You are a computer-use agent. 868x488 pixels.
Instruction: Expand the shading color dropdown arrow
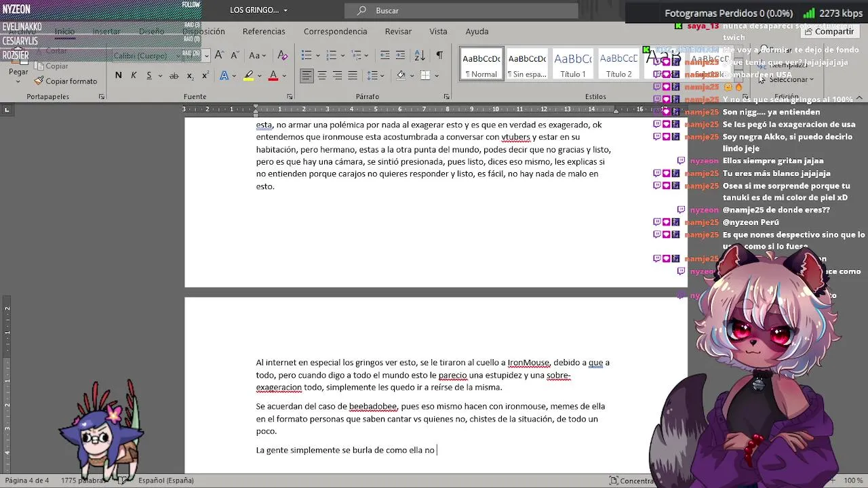click(411, 76)
